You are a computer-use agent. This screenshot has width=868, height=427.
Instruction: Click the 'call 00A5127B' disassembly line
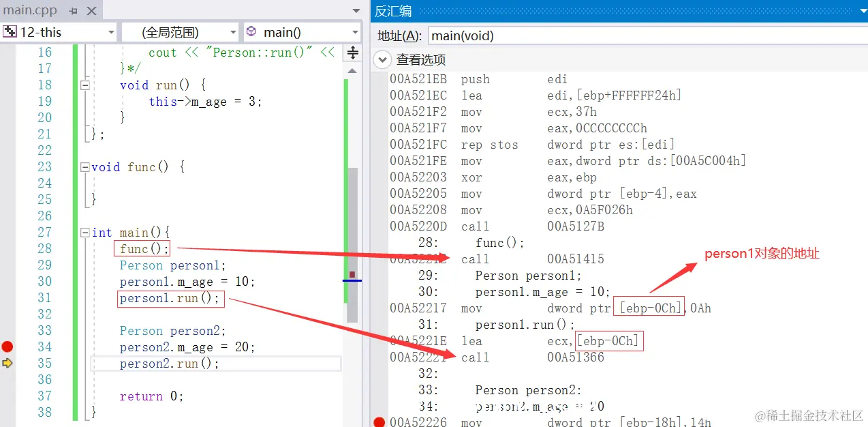[x=532, y=226]
